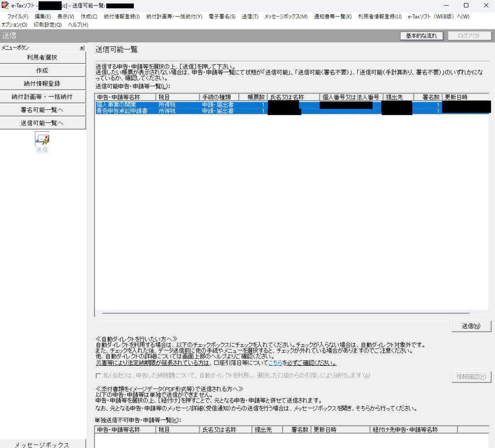The image size is (495, 448).
Task: Open the メッセージボックス(M) menu
Action: (286, 16)
